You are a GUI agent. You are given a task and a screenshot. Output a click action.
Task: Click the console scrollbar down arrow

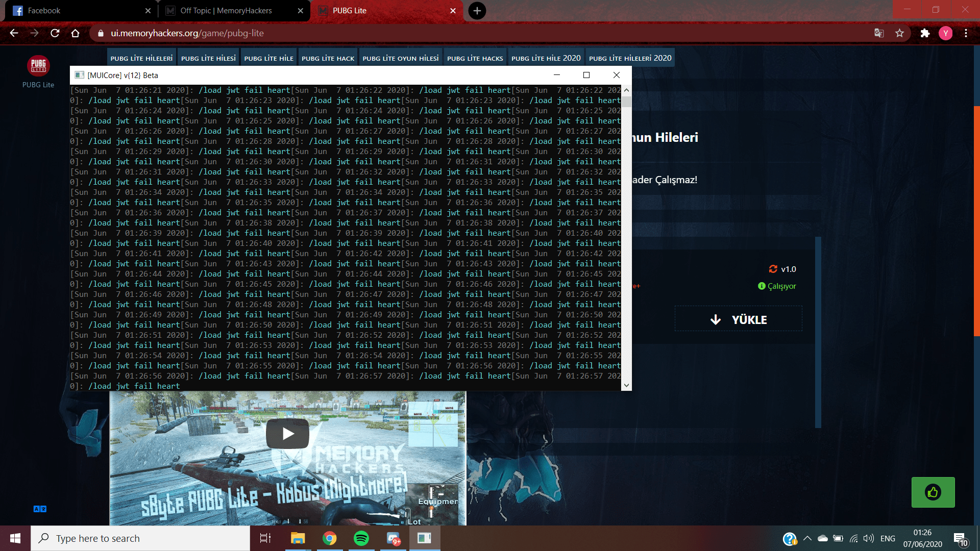point(626,386)
